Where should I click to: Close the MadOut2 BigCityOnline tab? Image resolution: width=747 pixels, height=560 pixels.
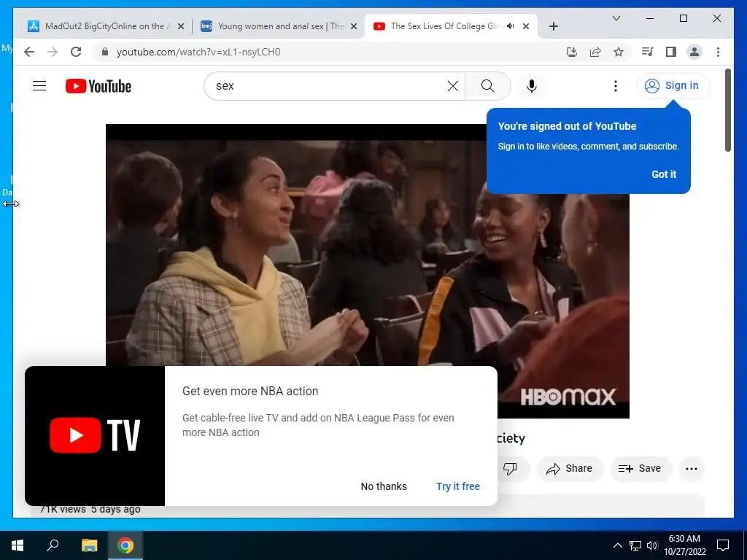tap(181, 26)
